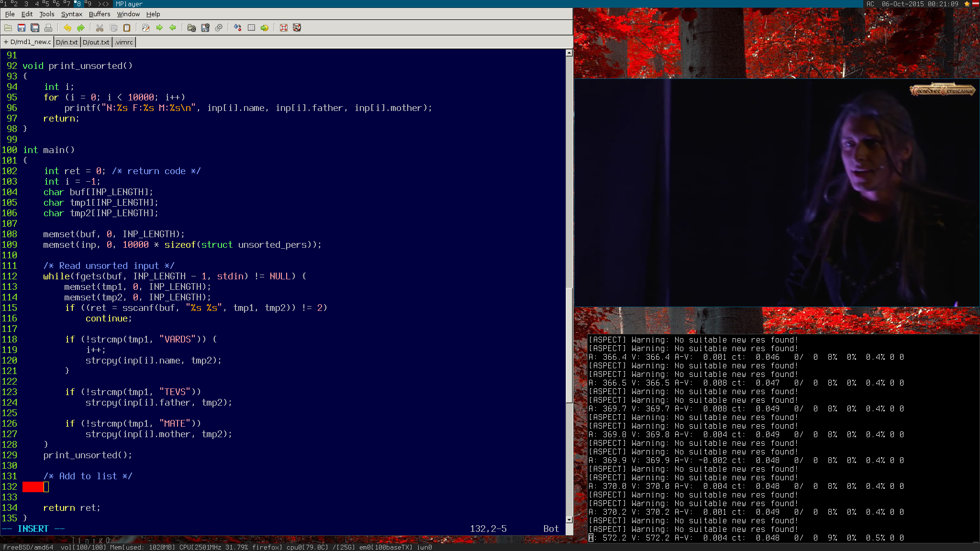The width and height of the screenshot is (980, 551).
Task: Open the Syntax menu
Action: click(72, 14)
